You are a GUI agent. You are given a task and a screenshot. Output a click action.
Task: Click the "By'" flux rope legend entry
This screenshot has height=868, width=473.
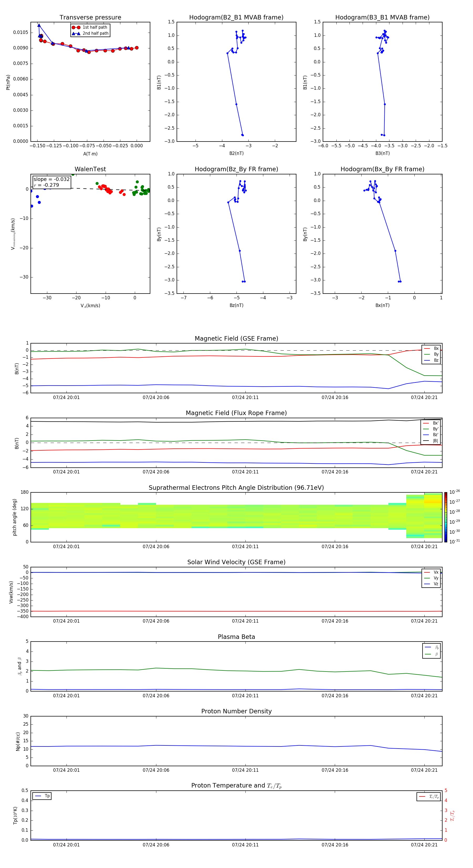click(431, 429)
